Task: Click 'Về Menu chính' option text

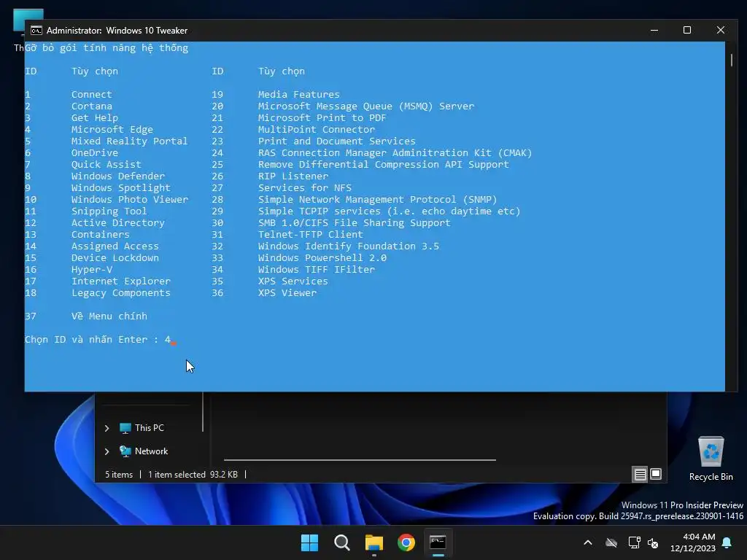Action: [109, 316]
